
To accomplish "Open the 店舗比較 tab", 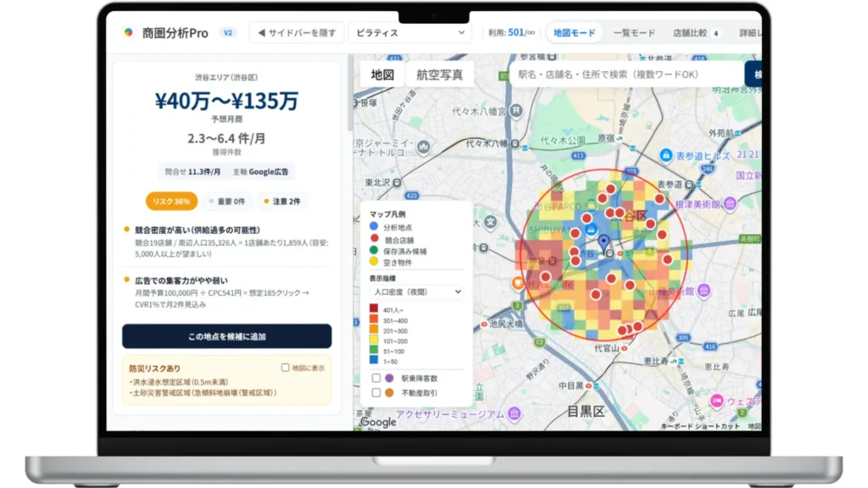I will [x=696, y=33].
